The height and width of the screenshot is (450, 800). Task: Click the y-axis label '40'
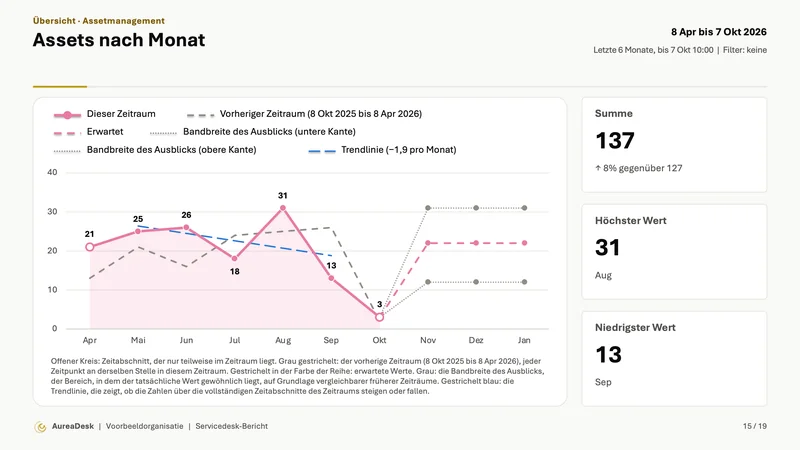tap(52, 172)
